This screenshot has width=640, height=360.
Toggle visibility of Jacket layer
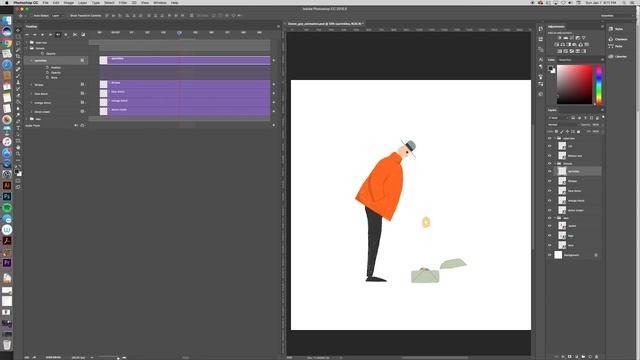(x=550, y=226)
